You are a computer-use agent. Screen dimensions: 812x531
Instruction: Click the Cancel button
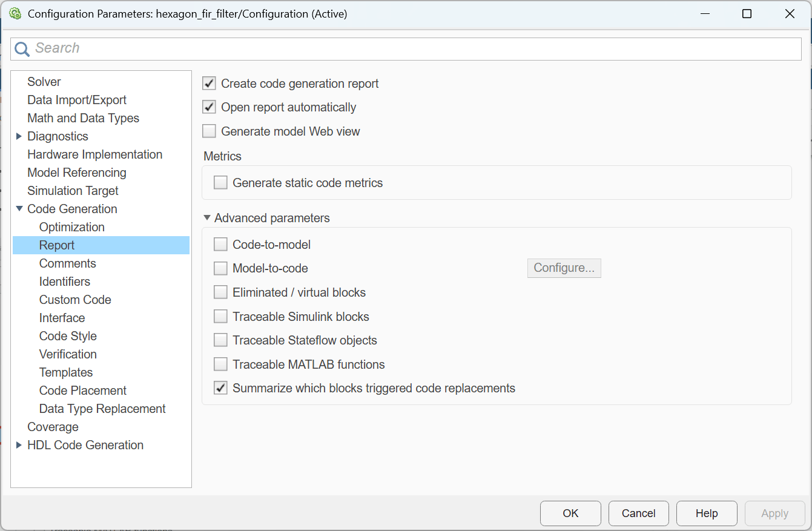(x=639, y=513)
